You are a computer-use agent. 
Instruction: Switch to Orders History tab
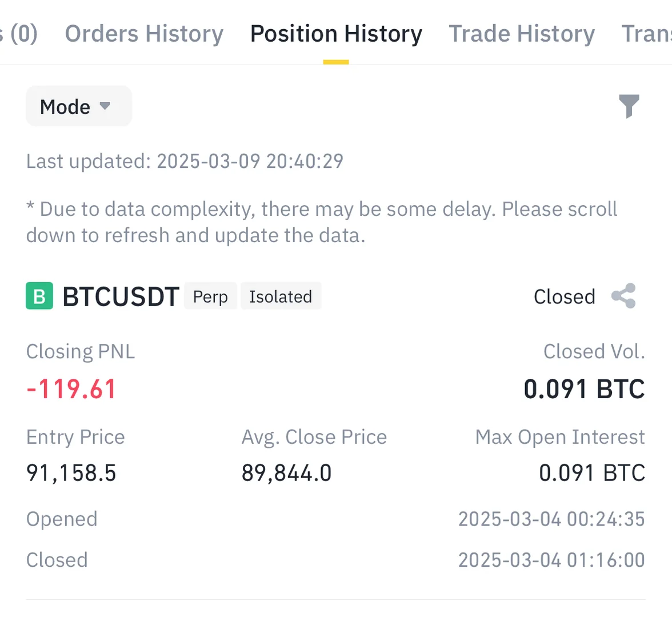(x=144, y=34)
